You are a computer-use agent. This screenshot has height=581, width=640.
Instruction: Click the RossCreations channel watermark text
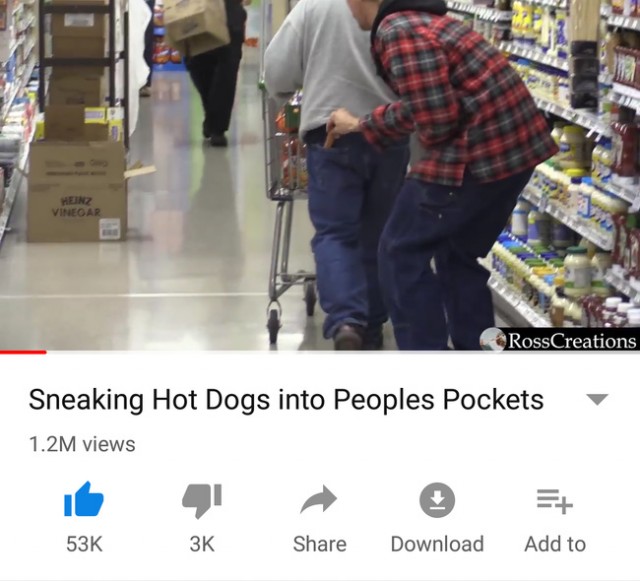[573, 341]
